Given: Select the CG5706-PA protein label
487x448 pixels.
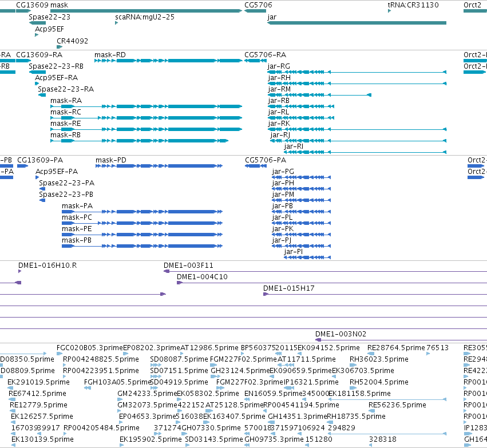Looking at the screenshot, I should point(266,160).
